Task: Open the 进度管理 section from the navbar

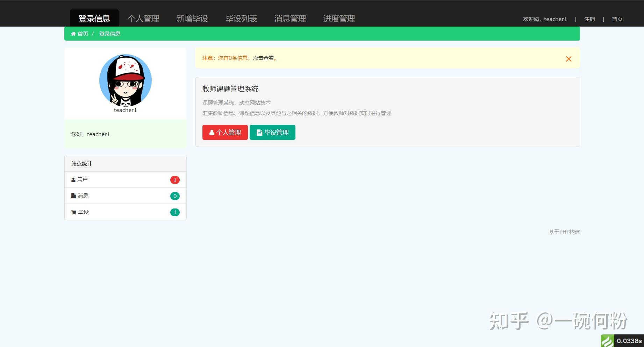Action: coord(339,19)
